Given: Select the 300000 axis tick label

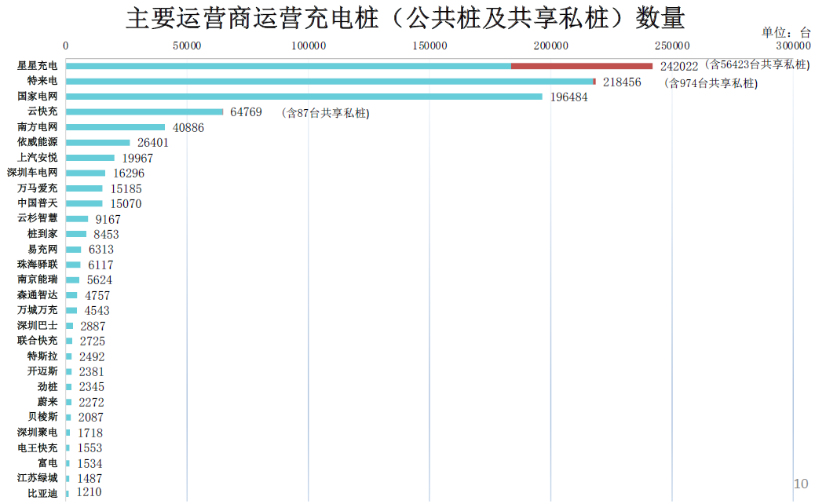Looking at the screenshot, I should 794,46.
